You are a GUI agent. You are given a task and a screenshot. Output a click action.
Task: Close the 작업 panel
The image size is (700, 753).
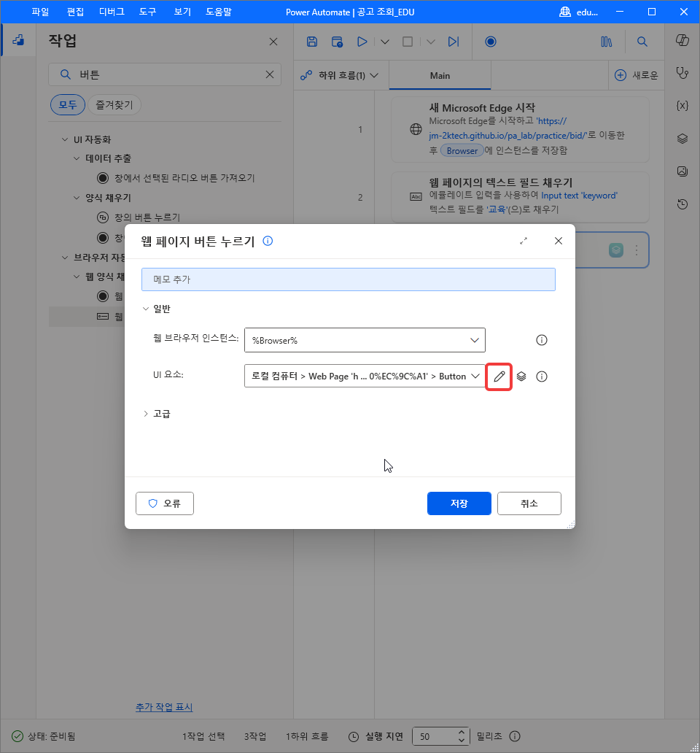point(273,42)
